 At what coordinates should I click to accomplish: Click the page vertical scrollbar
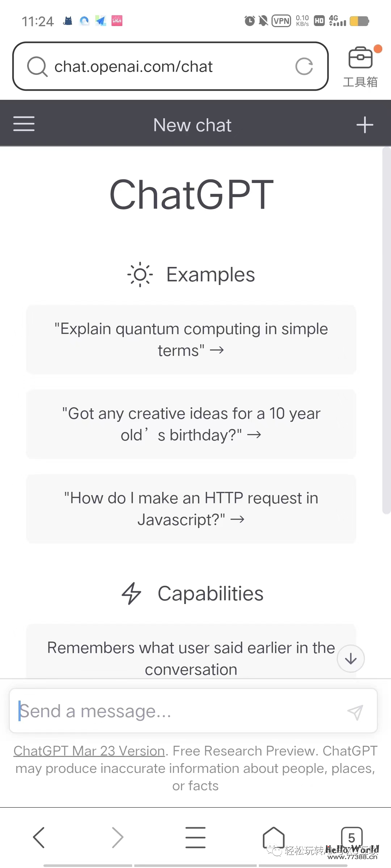(x=386, y=330)
